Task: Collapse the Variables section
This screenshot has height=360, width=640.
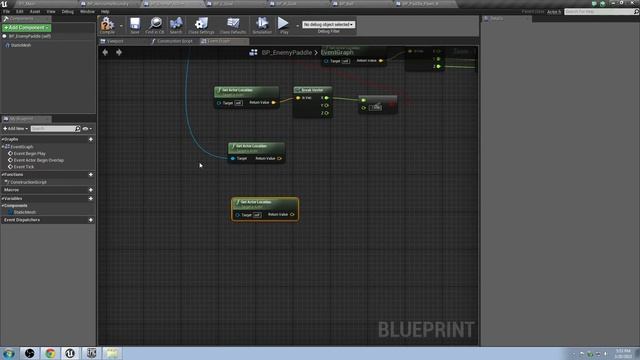Action: tap(3, 199)
